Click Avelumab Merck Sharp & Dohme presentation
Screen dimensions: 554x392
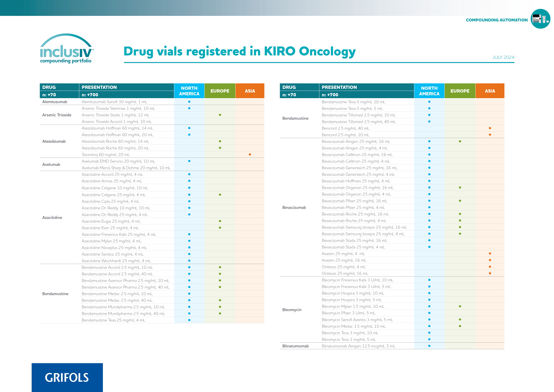click(x=126, y=168)
